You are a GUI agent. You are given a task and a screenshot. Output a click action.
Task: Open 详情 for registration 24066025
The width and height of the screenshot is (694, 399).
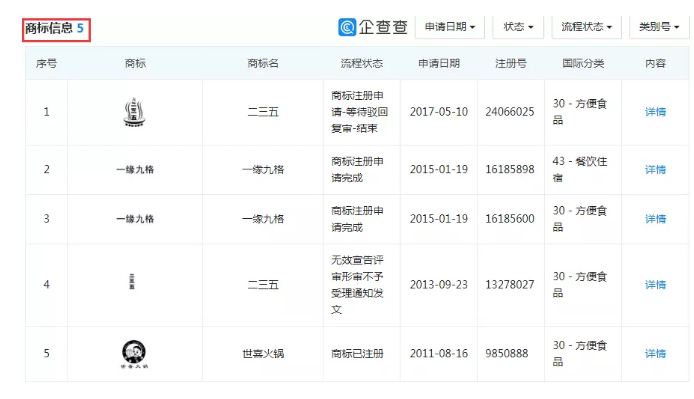click(x=655, y=112)
